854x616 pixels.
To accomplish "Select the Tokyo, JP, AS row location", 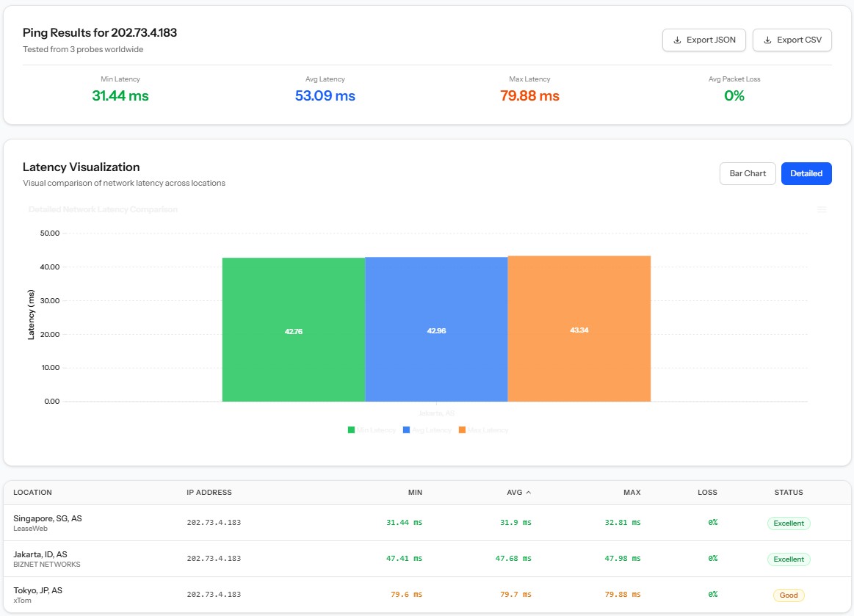I will coord(37,590).
